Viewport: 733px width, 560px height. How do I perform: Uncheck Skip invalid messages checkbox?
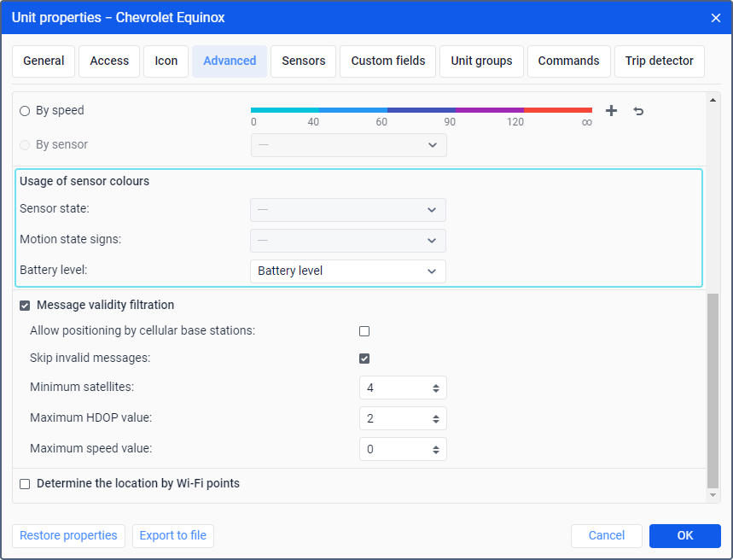pos(364,359)
